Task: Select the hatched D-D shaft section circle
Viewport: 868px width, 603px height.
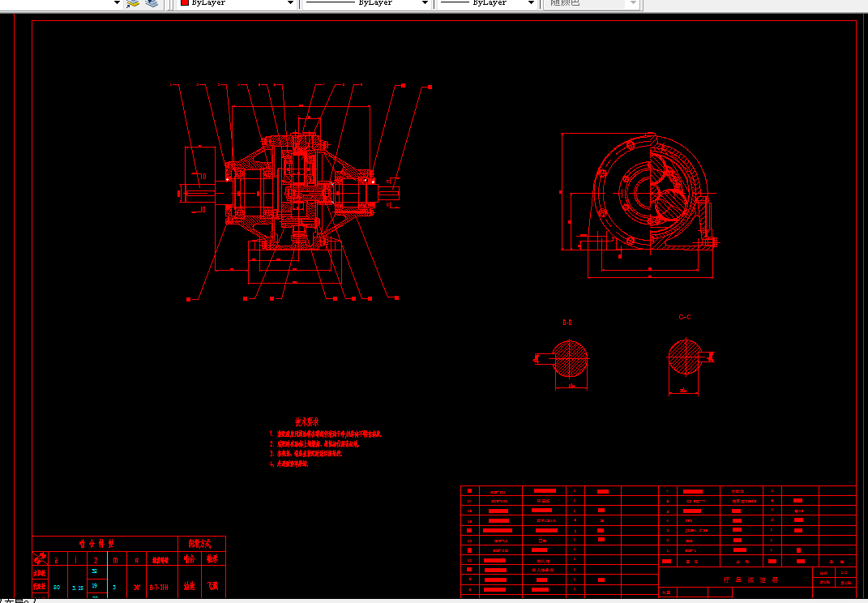Action: (571, 359)
